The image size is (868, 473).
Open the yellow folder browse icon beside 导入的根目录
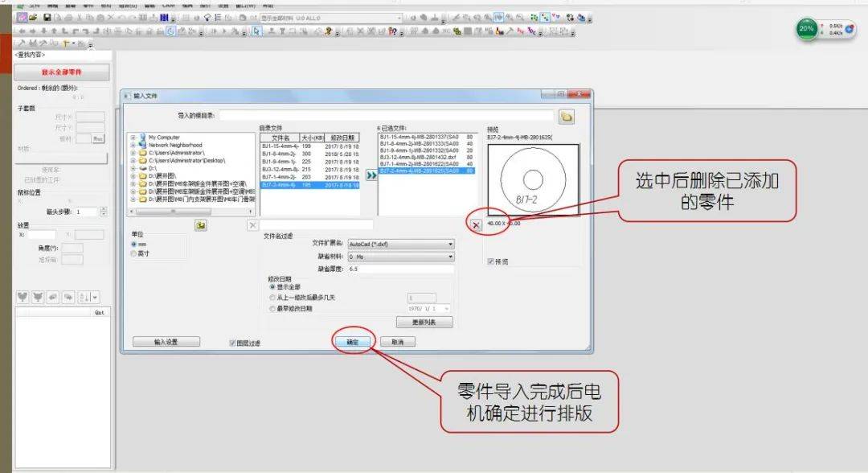click(x=568, y=115)
